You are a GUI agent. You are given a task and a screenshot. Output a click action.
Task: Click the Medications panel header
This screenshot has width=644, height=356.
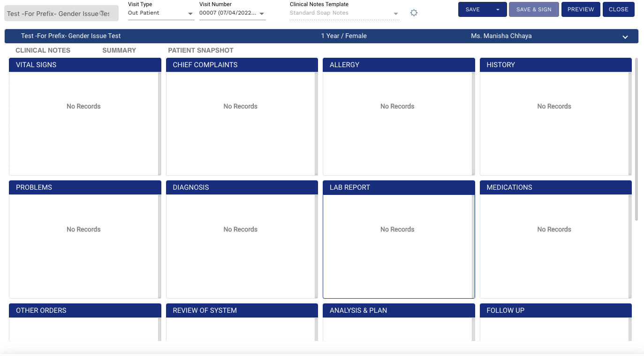[x=555, y=187]
